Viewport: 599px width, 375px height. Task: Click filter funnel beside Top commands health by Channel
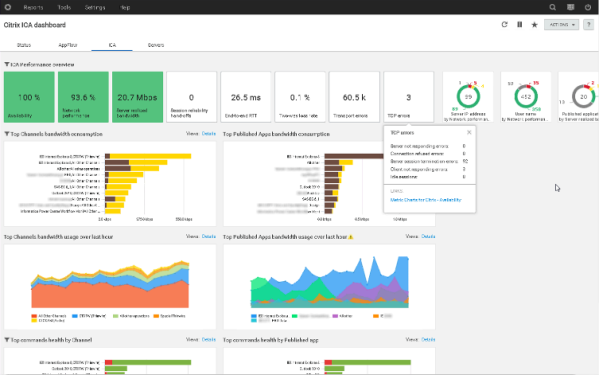[6, 339]
